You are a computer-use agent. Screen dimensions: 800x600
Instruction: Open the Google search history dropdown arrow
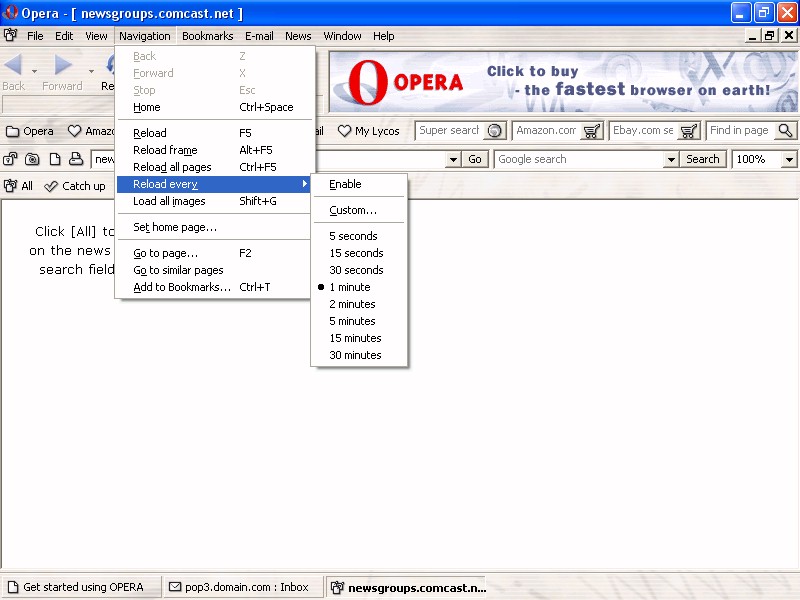click(x=670, y=159)
